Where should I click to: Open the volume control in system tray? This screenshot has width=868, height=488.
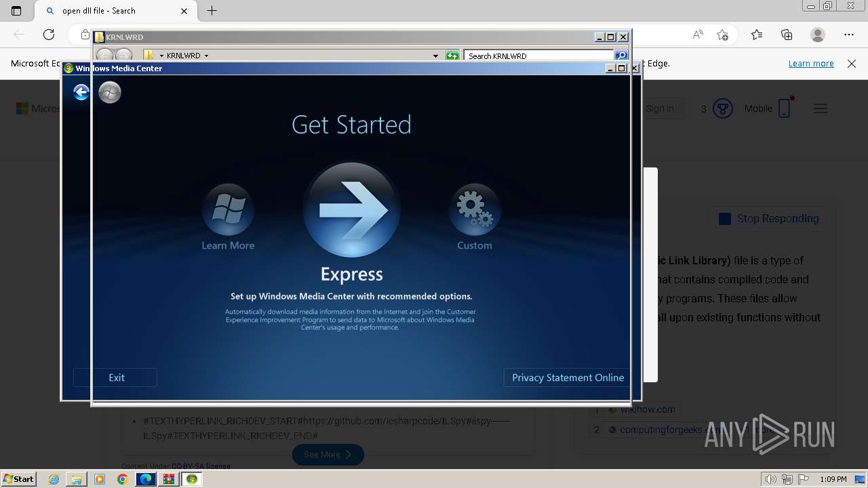point(771,479)
